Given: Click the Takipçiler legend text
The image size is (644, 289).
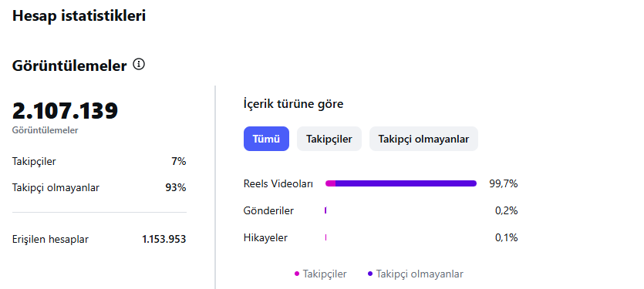Looking at the screenshot, I should tap(325, 274).
